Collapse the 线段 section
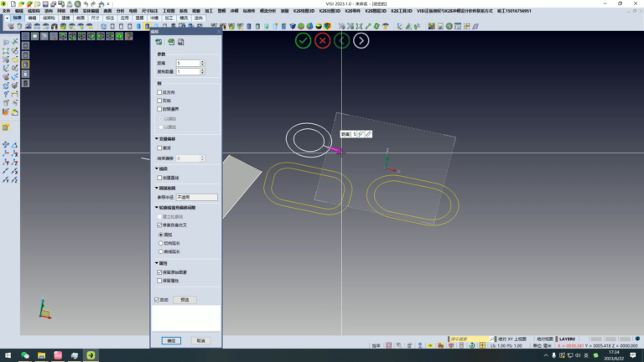The height and width of the screenshot is (362, 644). coord(157,168)
